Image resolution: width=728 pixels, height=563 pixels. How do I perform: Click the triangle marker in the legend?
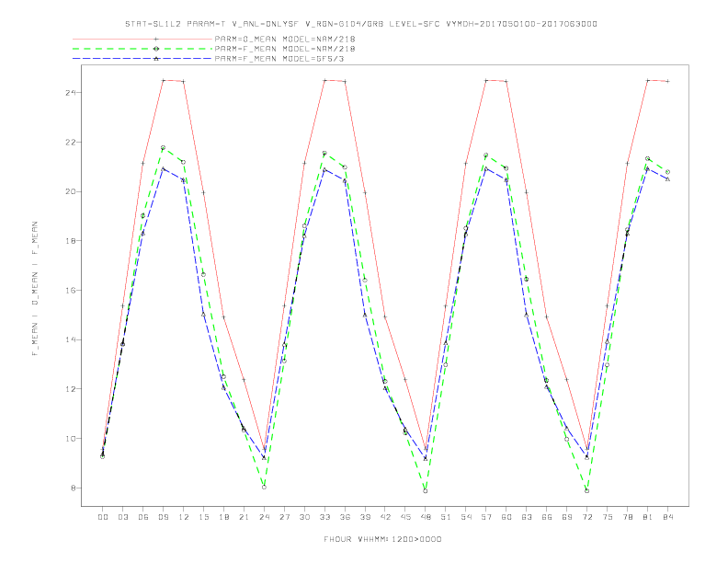tap(156, 59)
